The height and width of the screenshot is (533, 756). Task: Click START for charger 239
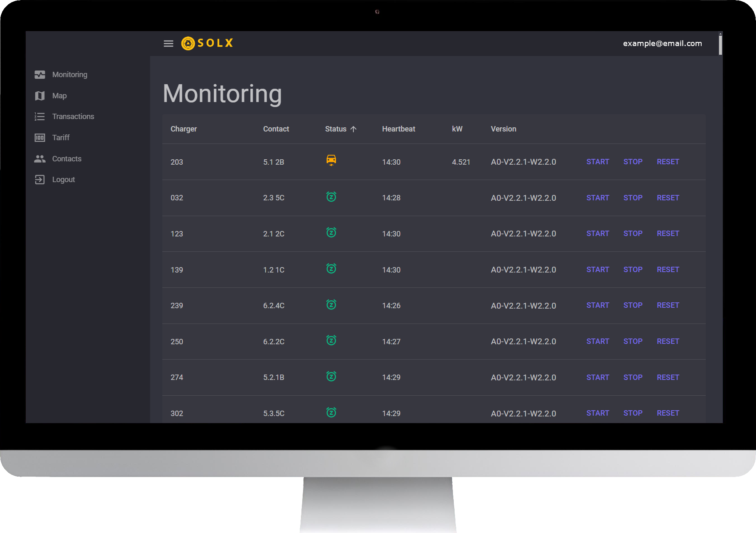point(598,305)
